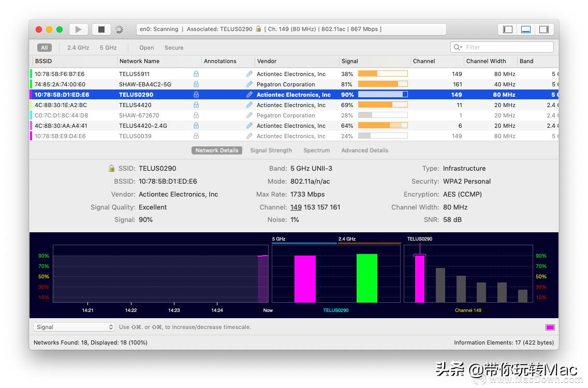The height and width of the screenshot is (388, 588).
Task: Toggle the right sidebar panel icon
Action: pyautogui.click(x=543, y=29)
